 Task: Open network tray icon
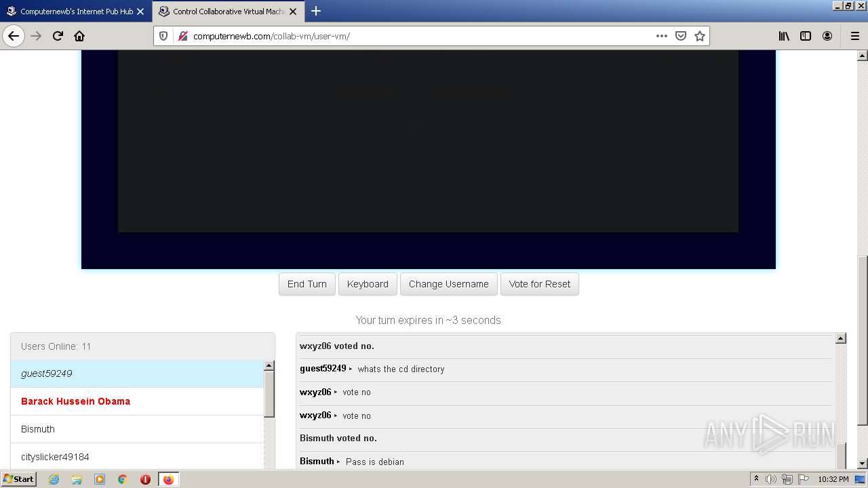pos(787,479)
